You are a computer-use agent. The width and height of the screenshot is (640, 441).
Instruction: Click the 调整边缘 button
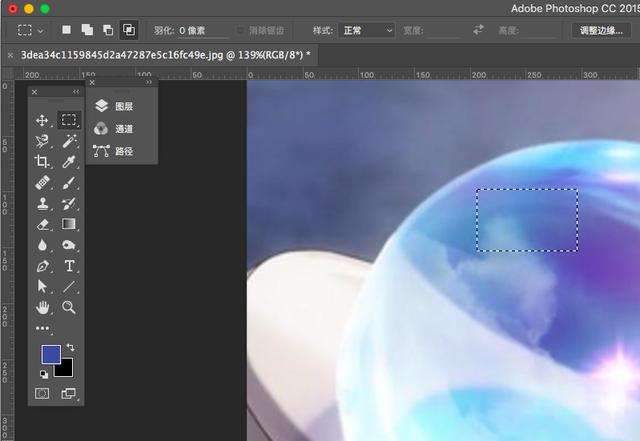(602, 30)
